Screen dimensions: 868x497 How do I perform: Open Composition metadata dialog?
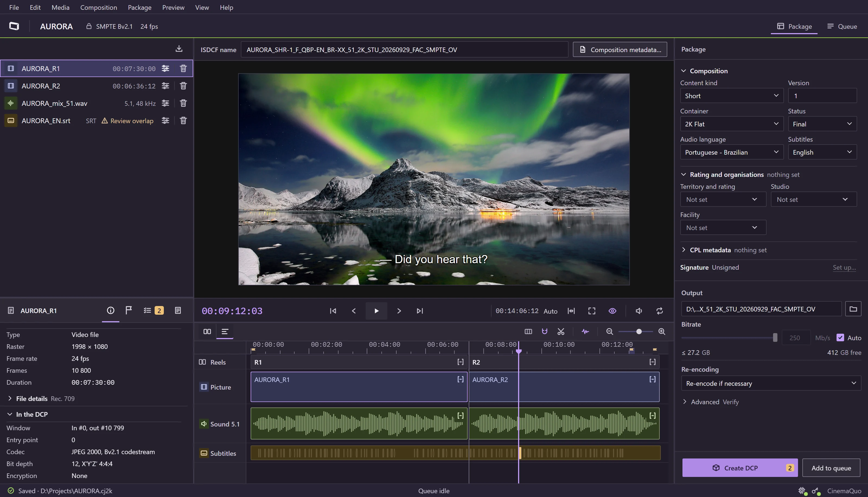(620, 49)
